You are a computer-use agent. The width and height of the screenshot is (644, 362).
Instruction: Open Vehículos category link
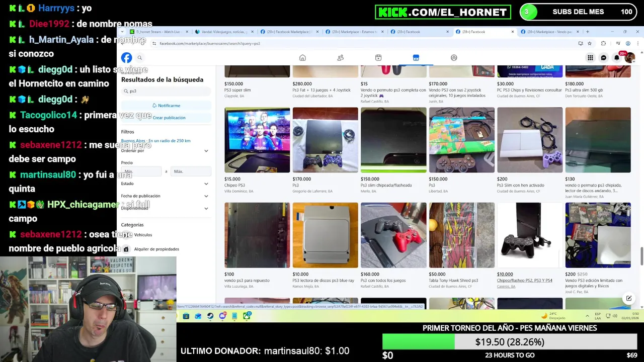point(143,235)
